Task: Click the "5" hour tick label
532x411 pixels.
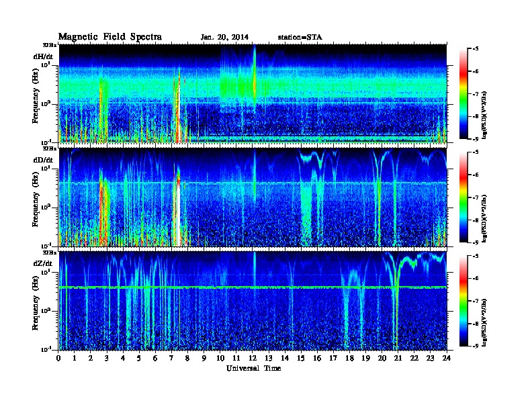Action: pos(139,359)
